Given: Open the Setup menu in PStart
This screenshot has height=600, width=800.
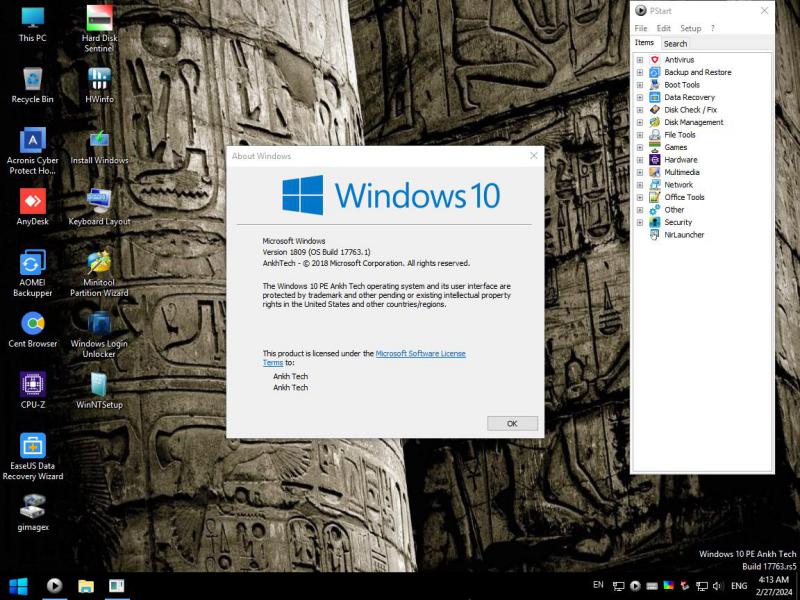Looking at the screenshot, I should point(690,28).
